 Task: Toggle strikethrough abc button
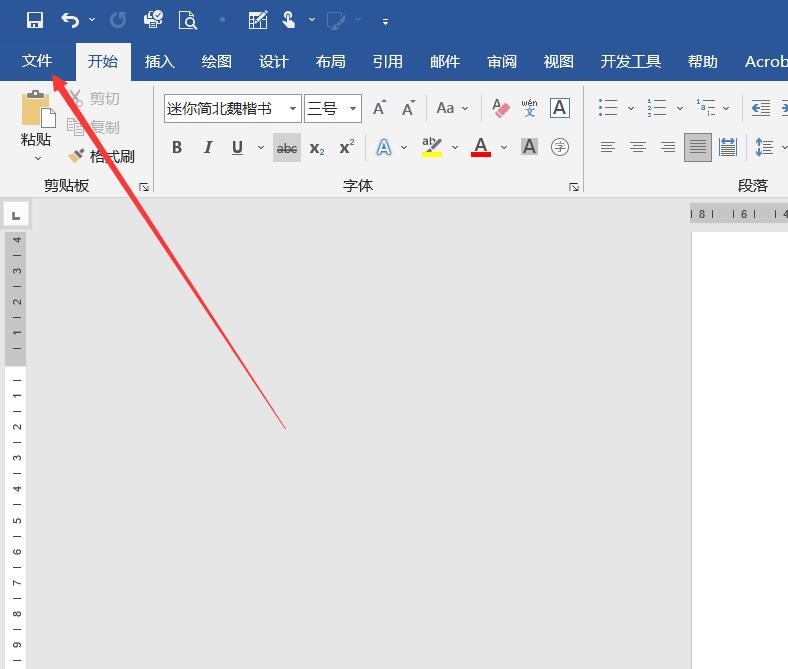(287, 148)
